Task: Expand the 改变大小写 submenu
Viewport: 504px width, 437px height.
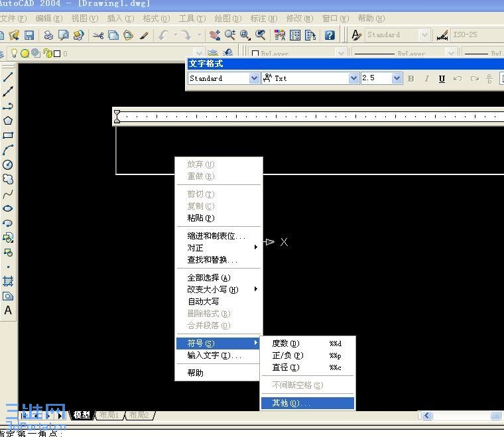Action: 219,290
